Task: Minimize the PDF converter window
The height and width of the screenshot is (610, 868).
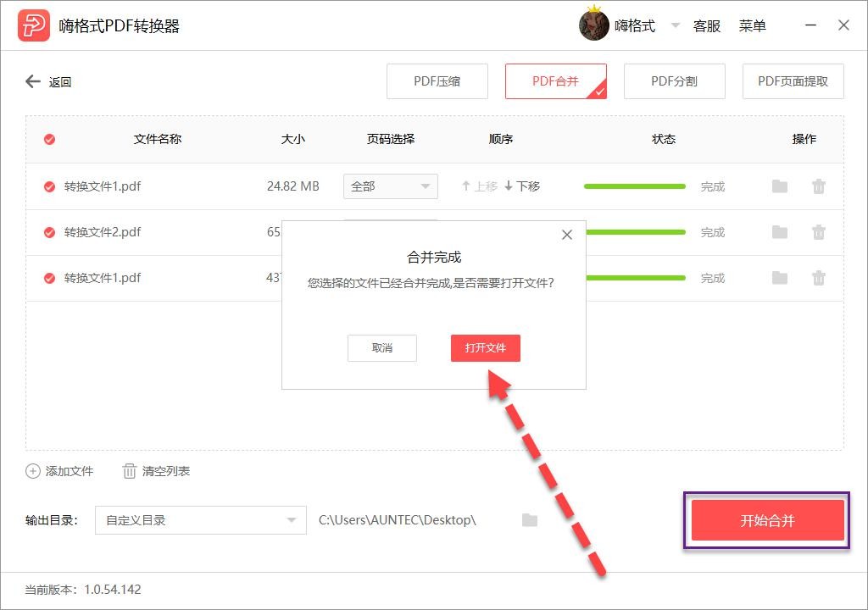Action: [810, 25]
